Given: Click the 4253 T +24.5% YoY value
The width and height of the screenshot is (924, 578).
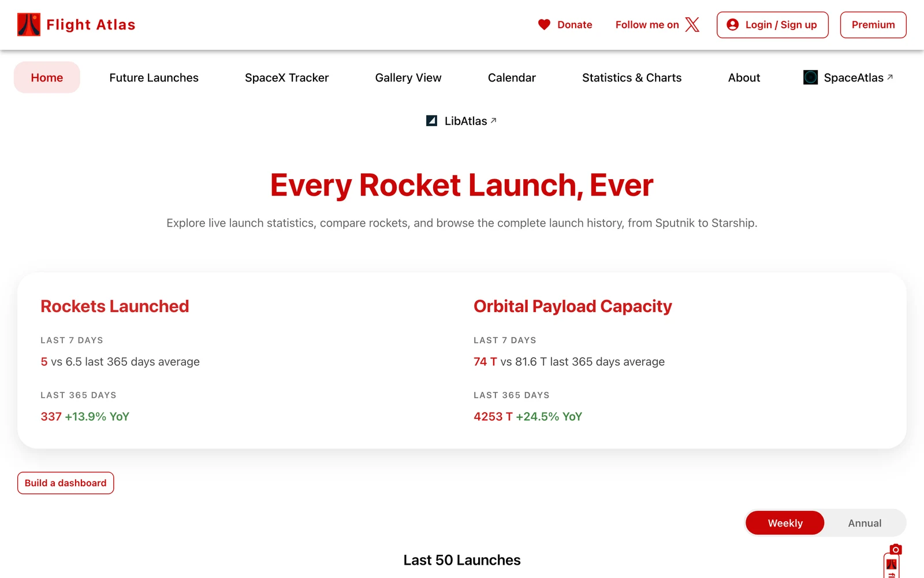Looking at the screenshot, I should pyautogui.click(x=528, y=417).
